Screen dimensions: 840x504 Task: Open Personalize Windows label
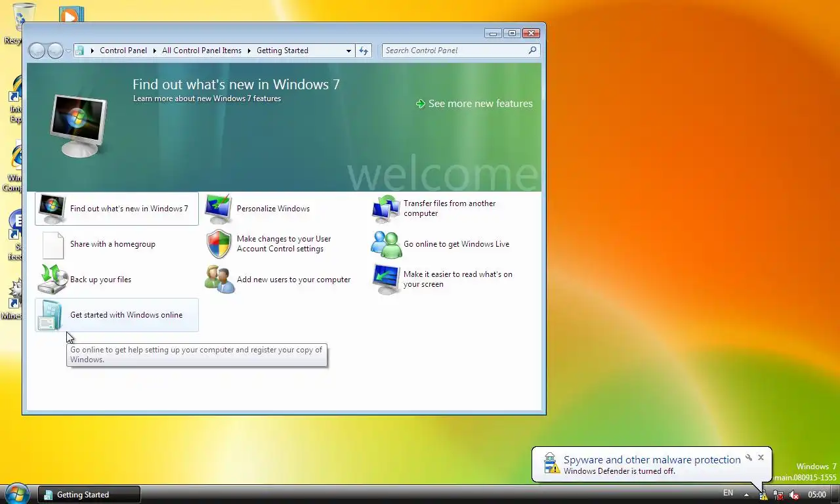point(273,209)
